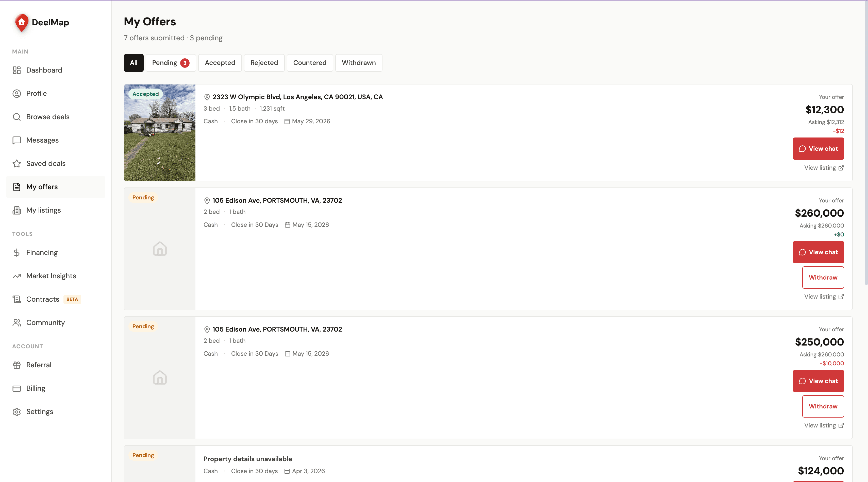This screenshot has width=868, height=482.
Task: Click the Financing dollar icon
Action: [16, 253]
